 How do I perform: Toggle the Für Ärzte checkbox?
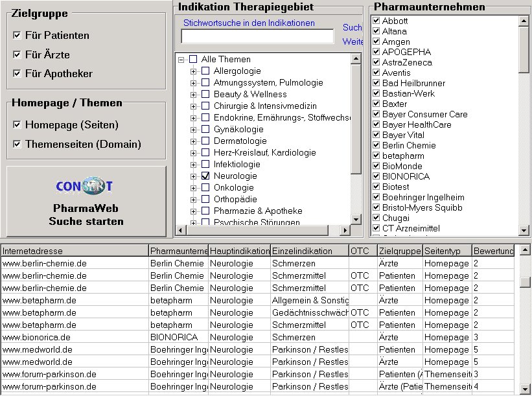(x=17, y=54)
